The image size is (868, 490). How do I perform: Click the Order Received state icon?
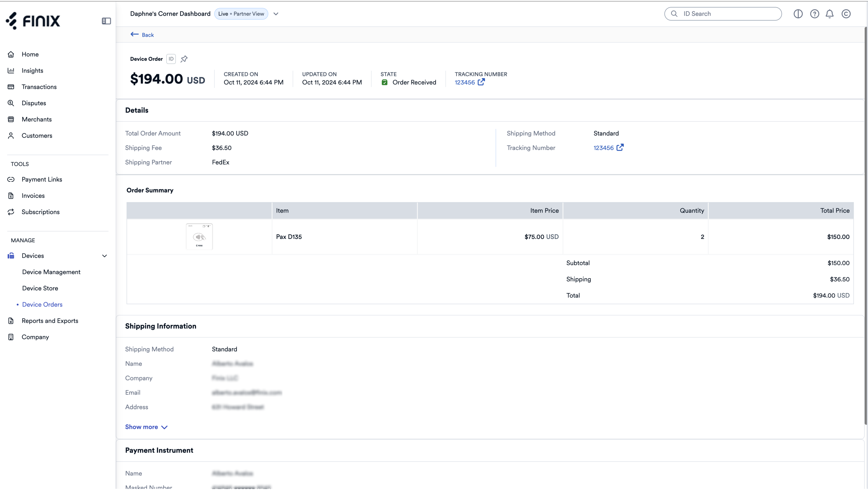tap(384, 83)
